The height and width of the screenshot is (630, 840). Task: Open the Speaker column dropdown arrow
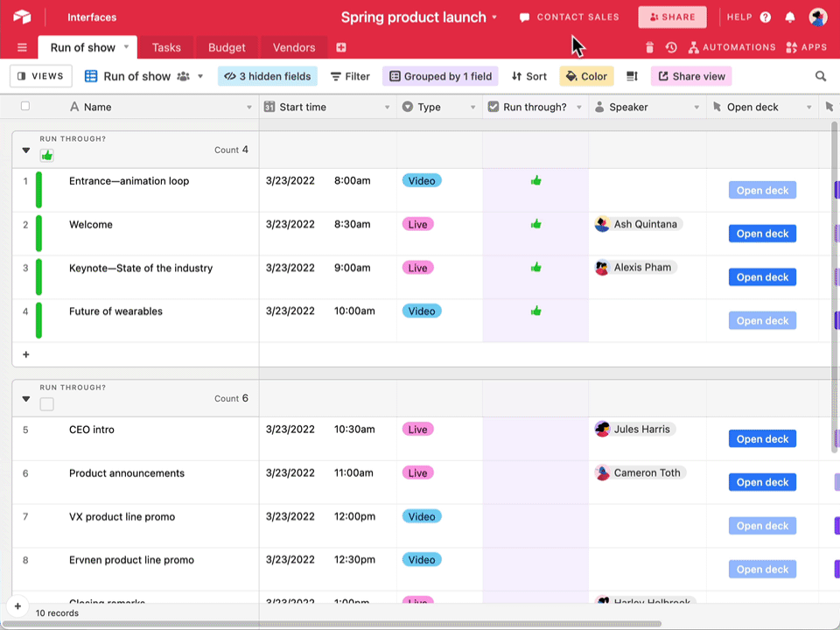696,107
